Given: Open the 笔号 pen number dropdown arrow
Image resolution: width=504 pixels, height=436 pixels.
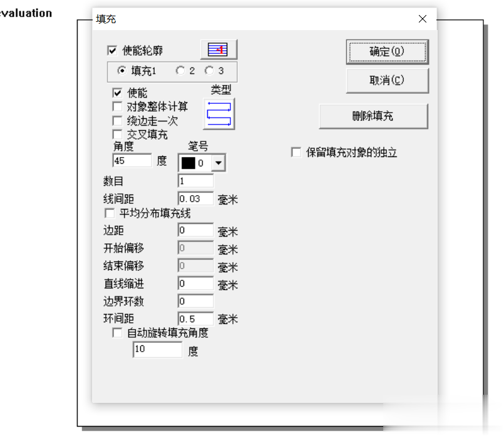Looking at the screenshot, I should point(219,163).
